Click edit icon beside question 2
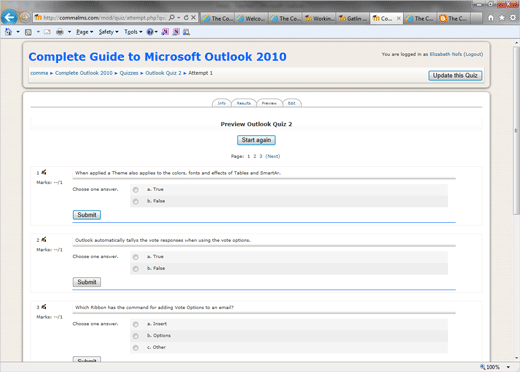520x372 pixels. click(x=44, y=240)
